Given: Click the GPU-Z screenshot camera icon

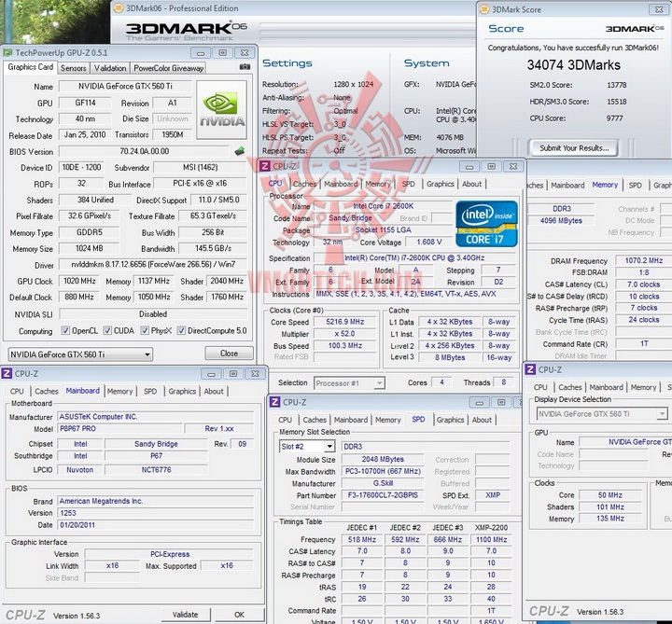Looking at the screenshot, I should pos(245,67).
